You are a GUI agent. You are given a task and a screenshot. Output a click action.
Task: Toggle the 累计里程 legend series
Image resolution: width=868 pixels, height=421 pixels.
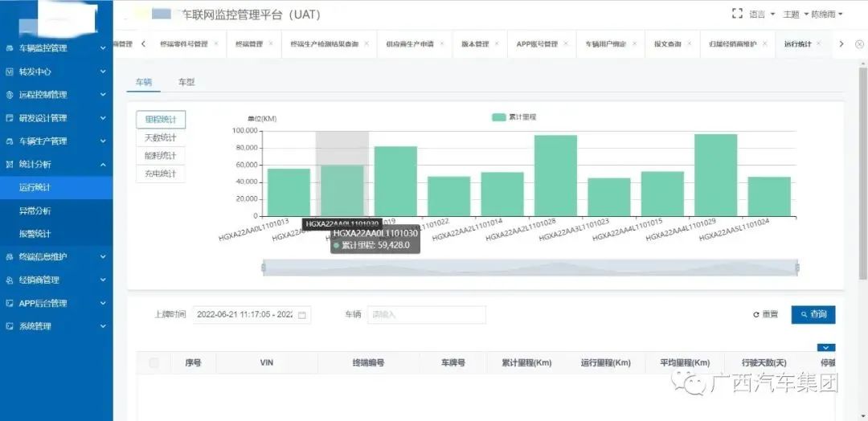tap(514, 117)
